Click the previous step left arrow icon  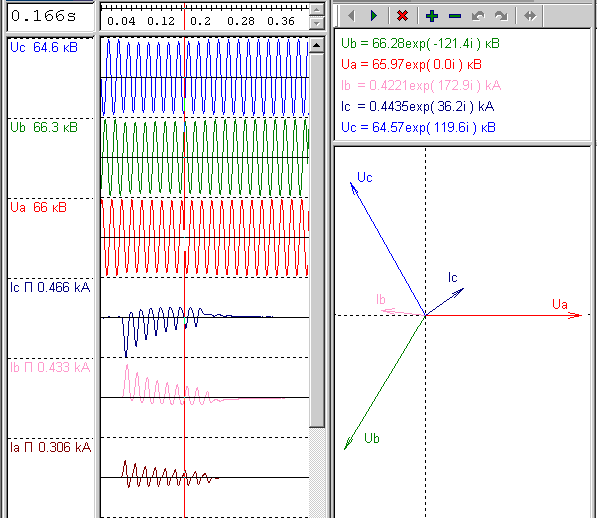pyautogui.click(x=351, y=16)
